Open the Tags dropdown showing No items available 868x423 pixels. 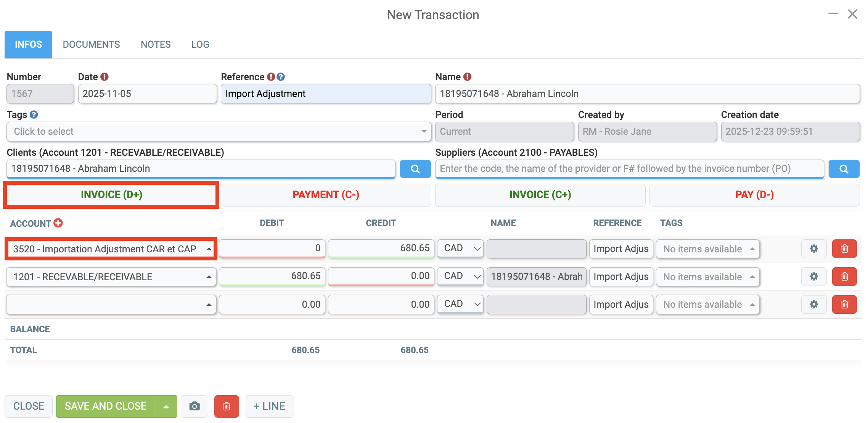click(707, 249)
